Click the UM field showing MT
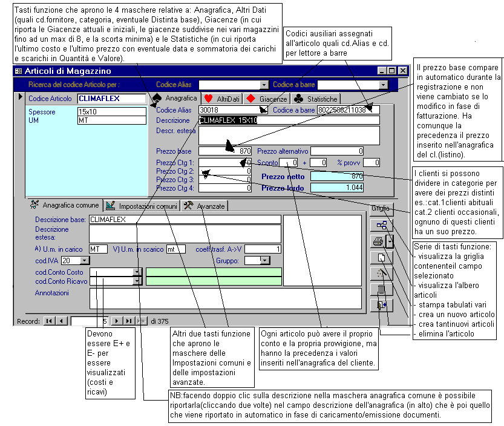 pyautogui.click(x=112, y=120)
